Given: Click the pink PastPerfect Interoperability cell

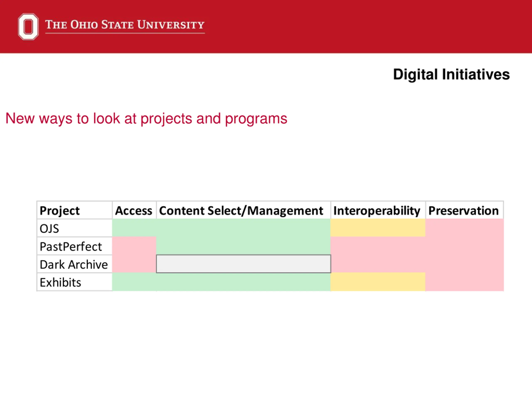Looking at the screenshot, I should click(x=378, y=246).
